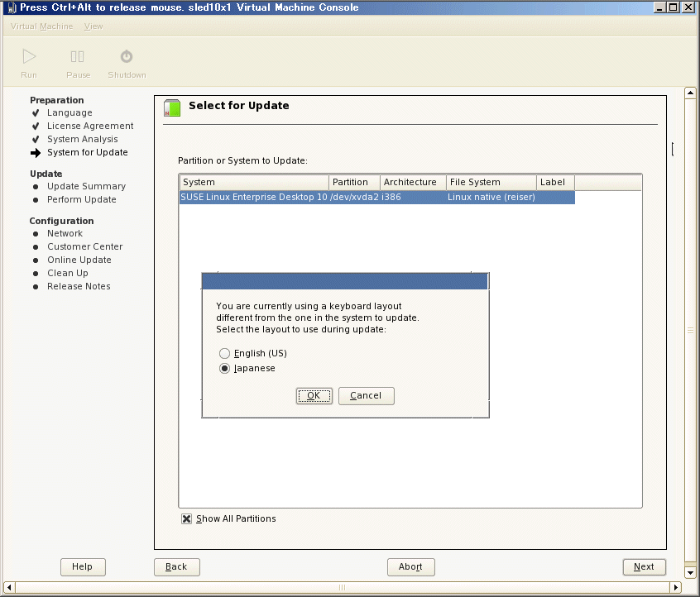Click the horizontal scrollbar right arrow
The width and height of the screenshot is (700, 597).
click(676, 587)
